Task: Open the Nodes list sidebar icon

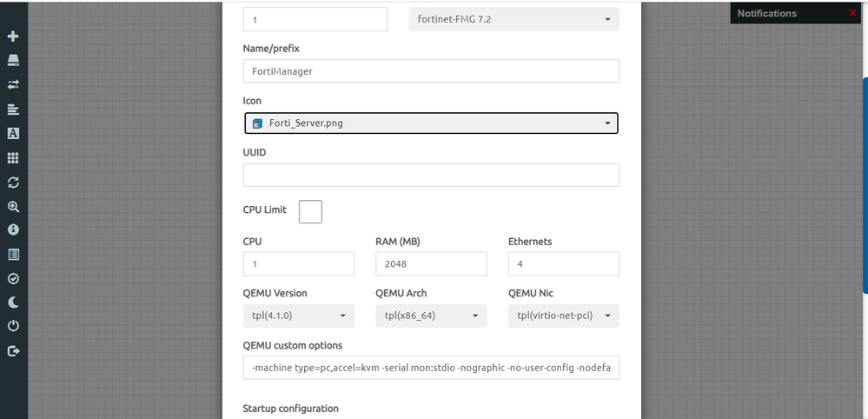Action: tap(13, 61)
